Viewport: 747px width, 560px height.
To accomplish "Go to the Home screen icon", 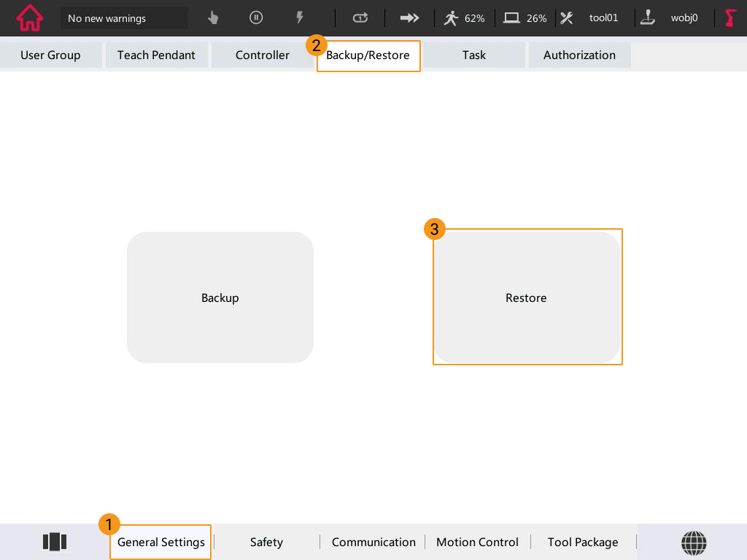I will click(x=29, y=18).
